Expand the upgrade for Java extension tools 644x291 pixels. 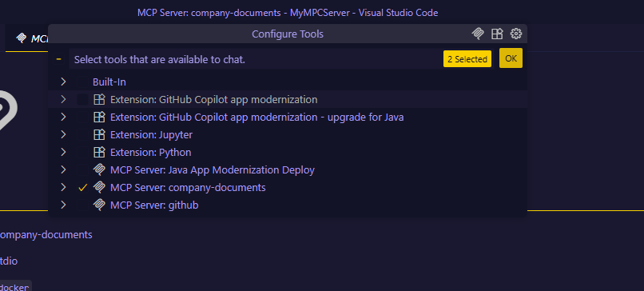pyautogui.click(x=63, y=118)
